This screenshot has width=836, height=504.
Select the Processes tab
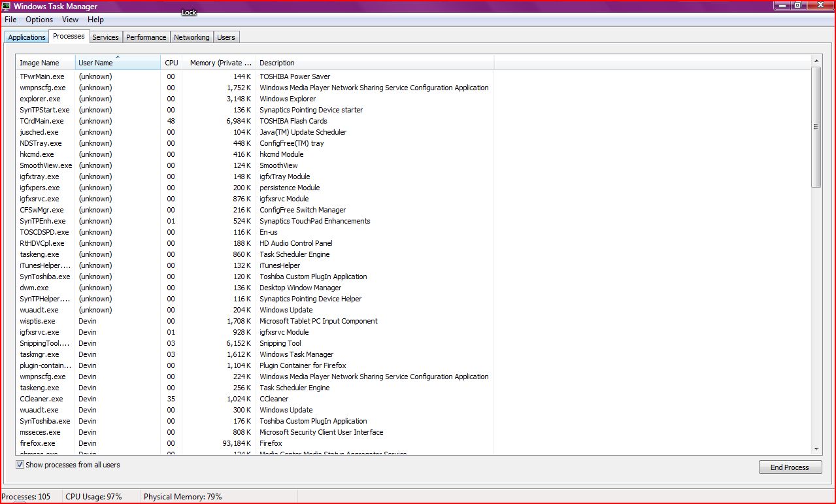pos(69,36)
